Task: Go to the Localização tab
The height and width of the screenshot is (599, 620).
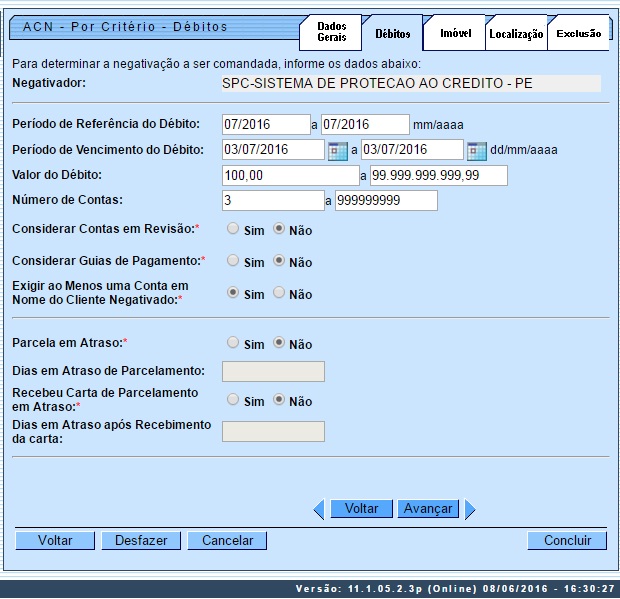Action: [516, 34]
